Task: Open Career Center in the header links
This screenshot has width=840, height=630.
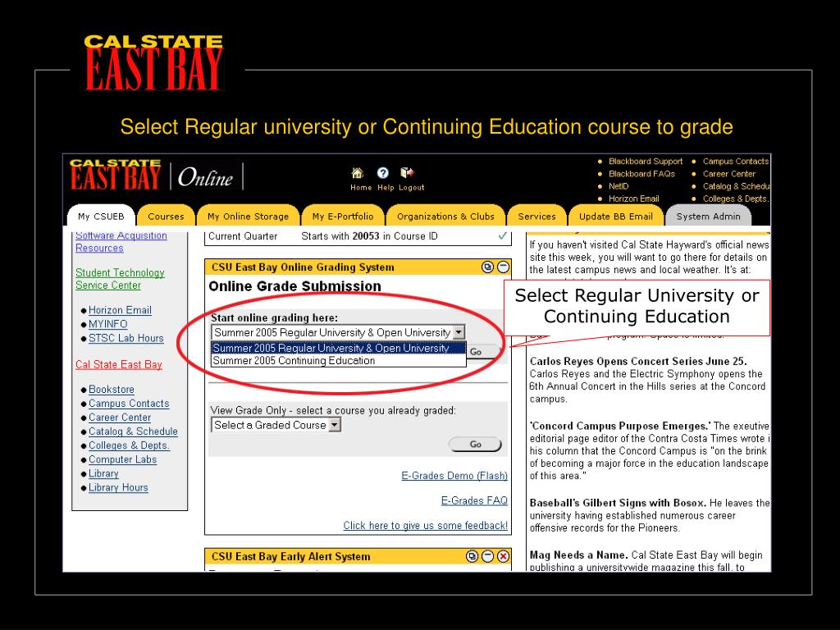Action: (x=729, y=174)
